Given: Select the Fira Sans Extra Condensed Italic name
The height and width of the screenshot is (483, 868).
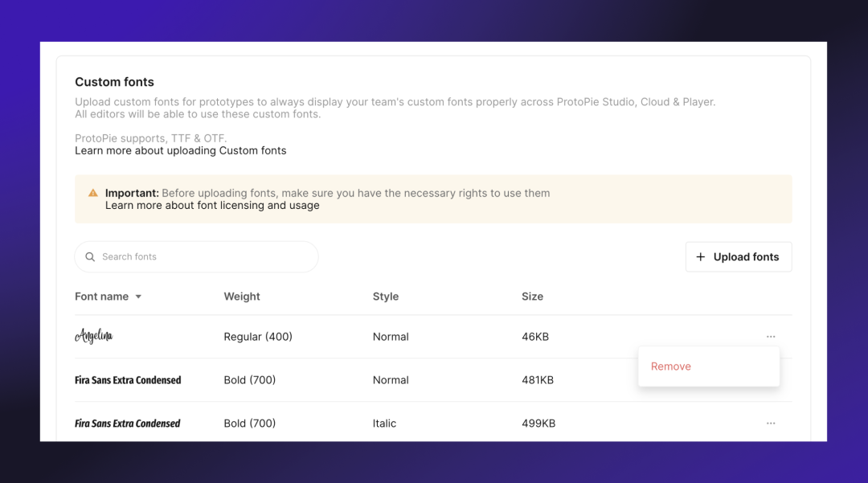Looking at the screenshot, I should click(128, 424).
